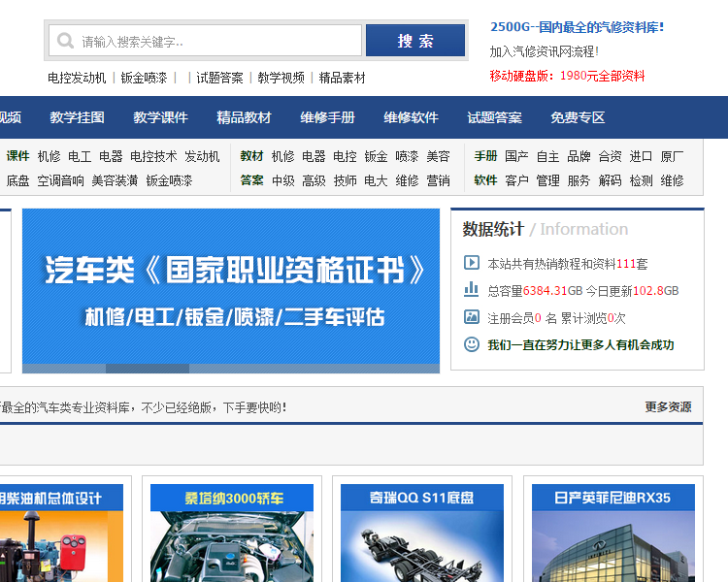This screenshot has width=728, height=582.
Task: Open 精品教材 in the navigation bar
Action: (x=244, y=117)
